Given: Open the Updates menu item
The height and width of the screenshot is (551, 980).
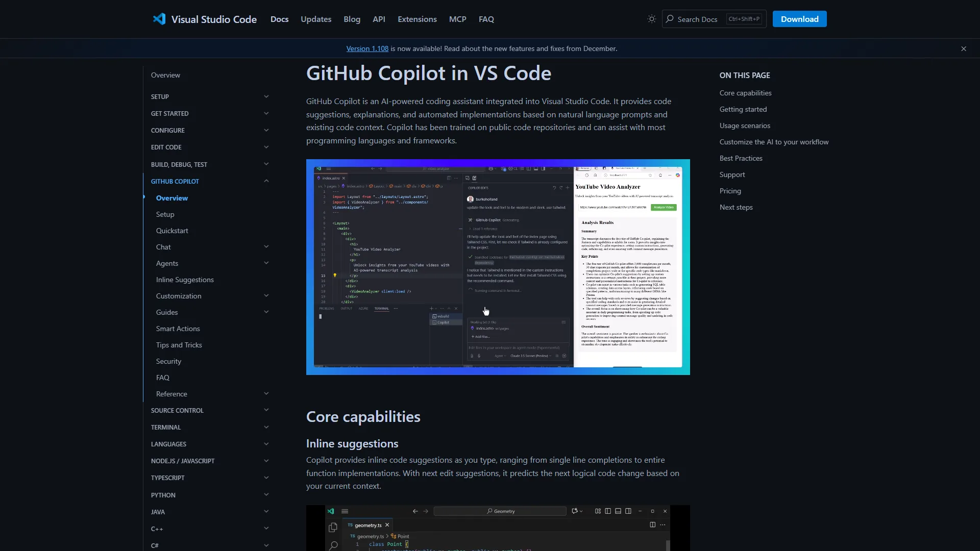Looking at the screenshot, I should 316,19.
